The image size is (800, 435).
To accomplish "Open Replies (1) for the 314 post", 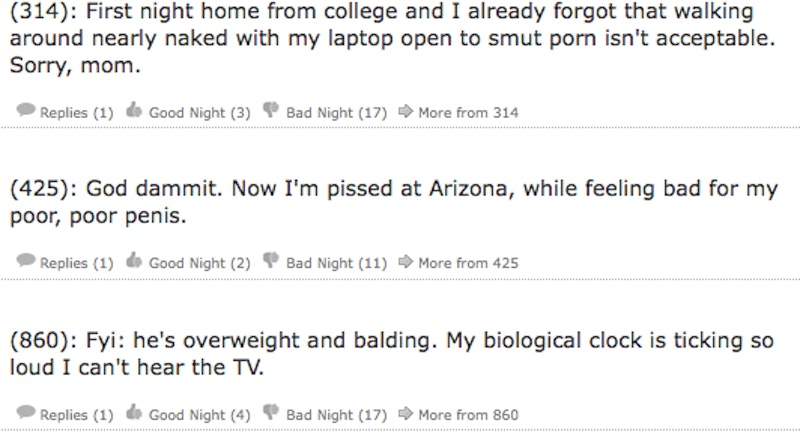I will pos(77,113).
